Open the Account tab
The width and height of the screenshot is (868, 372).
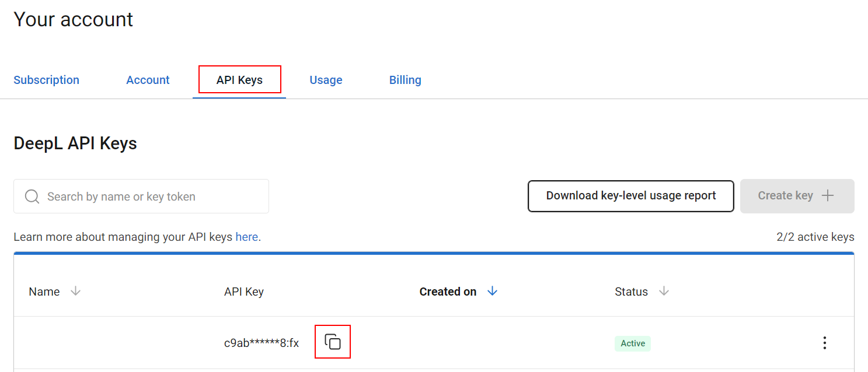point(148,80)
